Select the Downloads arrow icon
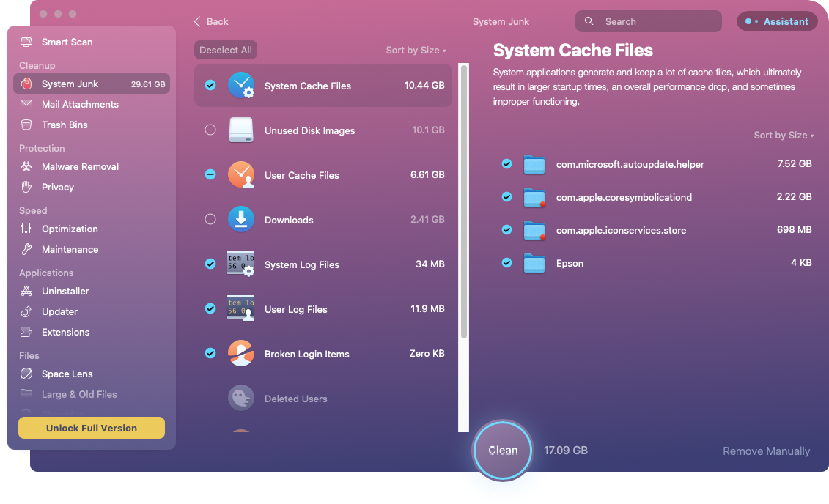 click(x=241, y=219)
